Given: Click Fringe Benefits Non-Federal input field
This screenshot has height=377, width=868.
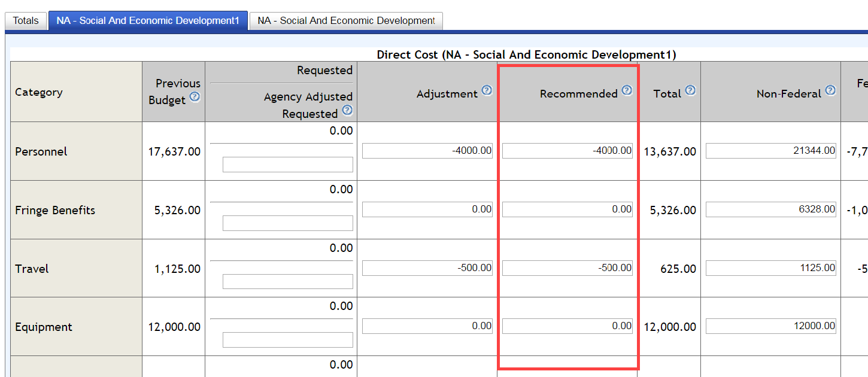Looking at the screenshot, I should (x=771, y=209).
